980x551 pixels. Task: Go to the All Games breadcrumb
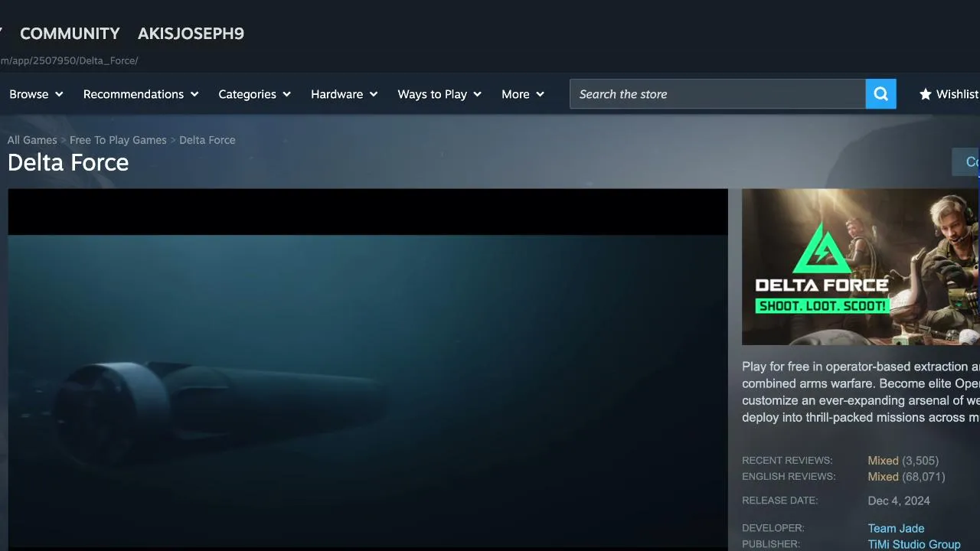32,140
